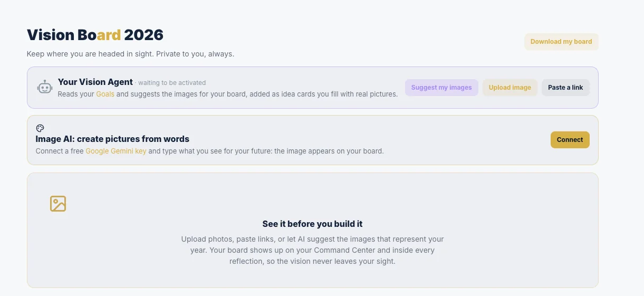Viewport: 644px width, 296px height.
Task: Open the Goals link
Action: [x=105, y=94]
